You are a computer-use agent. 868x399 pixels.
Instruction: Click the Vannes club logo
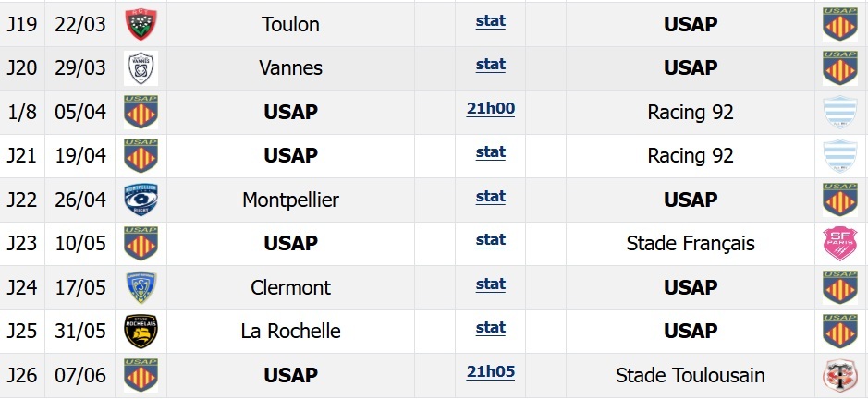click(141, 68)
